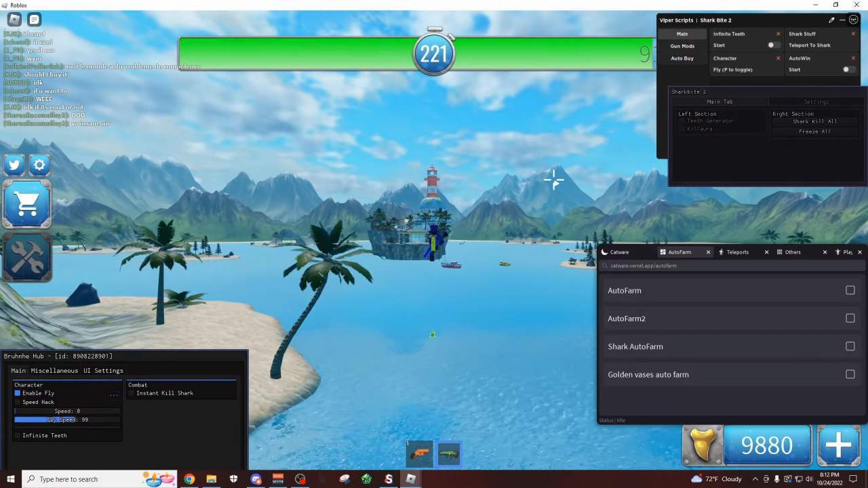This screenshot has width=868, height=488.
Task: Remove the Shark Stuff section with red X
Action: tap(853, 34)
